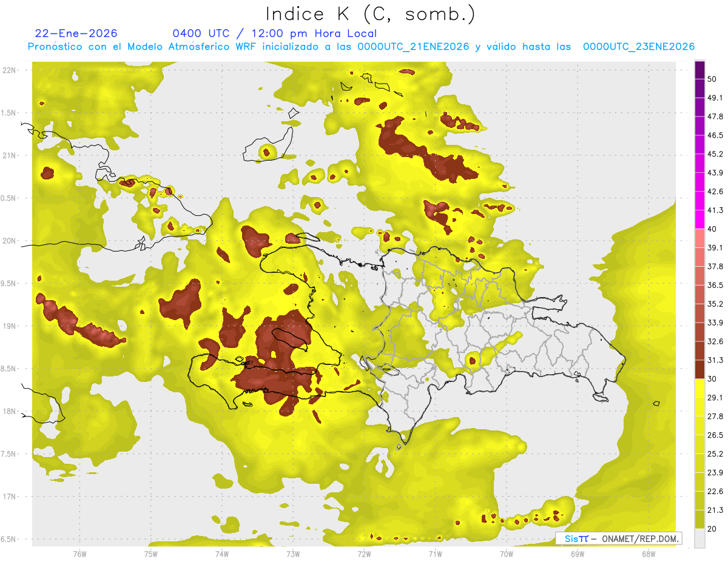Click the legend value "32.6"
Image resolution: width=728 pixels, height=562 pixels.
[x=715, y=341]
